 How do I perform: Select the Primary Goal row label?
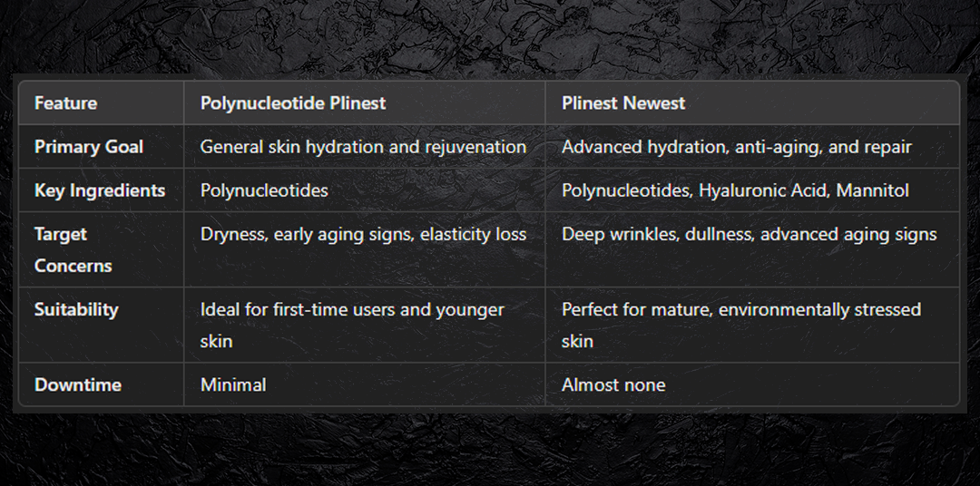tap(89, 147)
